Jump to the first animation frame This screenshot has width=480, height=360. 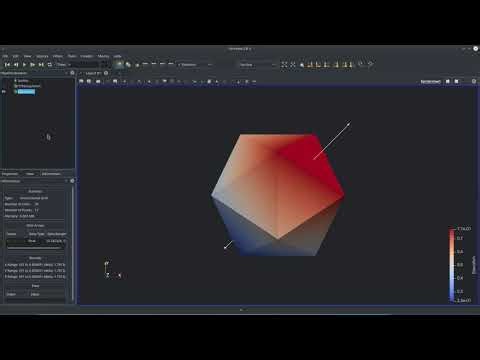coord(7,65)
